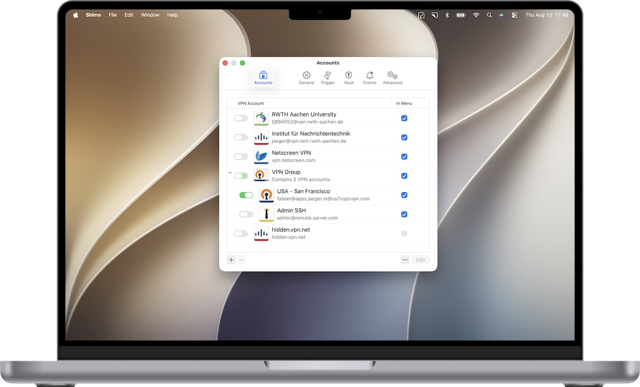Viewport: 640px width, 387px height.
Task: Sort by VPN Account column header
Action: pos(251,103)
